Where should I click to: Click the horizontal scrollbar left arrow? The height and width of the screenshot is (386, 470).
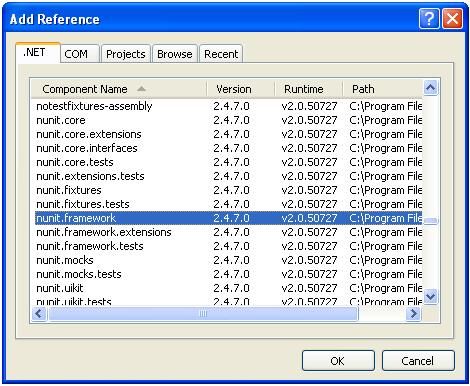39,313
